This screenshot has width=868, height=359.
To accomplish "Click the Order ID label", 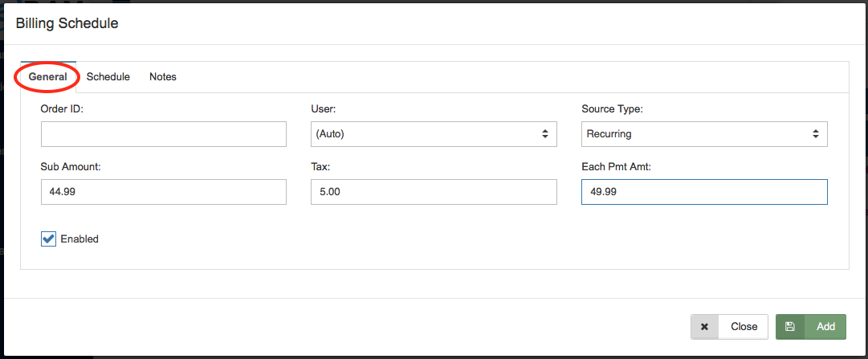I will (62, 108).
